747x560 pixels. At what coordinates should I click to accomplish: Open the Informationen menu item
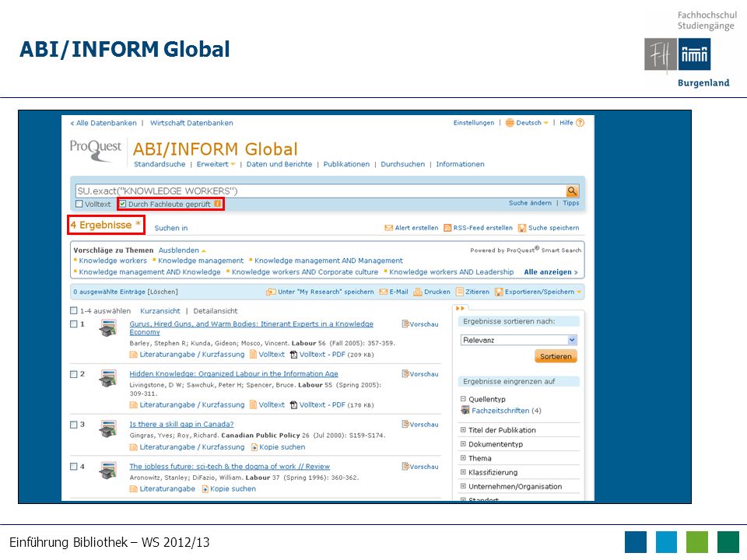click(x=460, y=164)
